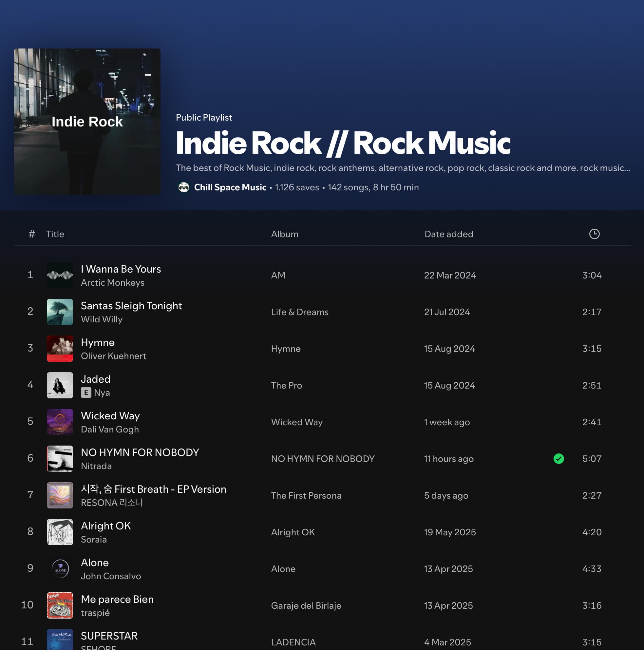
Task: Open artist Oliver Kuehnert
Action: pos(113,356)
